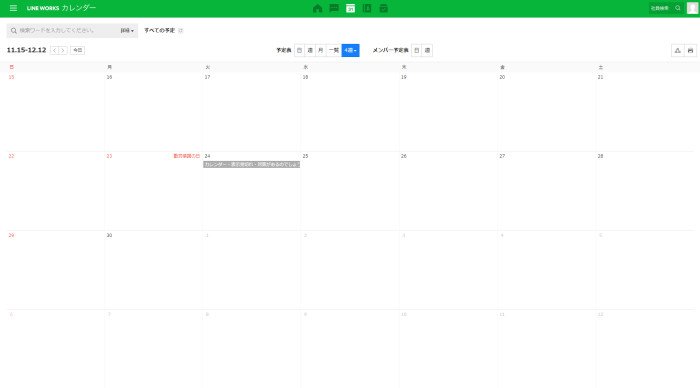Expand the 詳細 search dropdown

coord(127,30)
